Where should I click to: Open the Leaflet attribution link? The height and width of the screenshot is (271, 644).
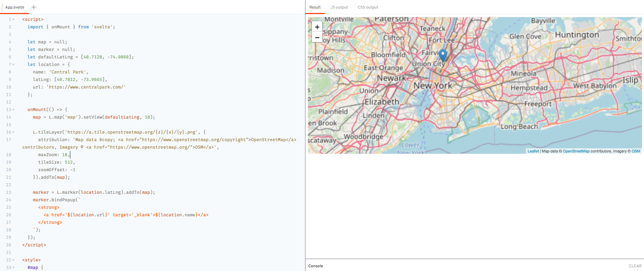coord(533,151)
